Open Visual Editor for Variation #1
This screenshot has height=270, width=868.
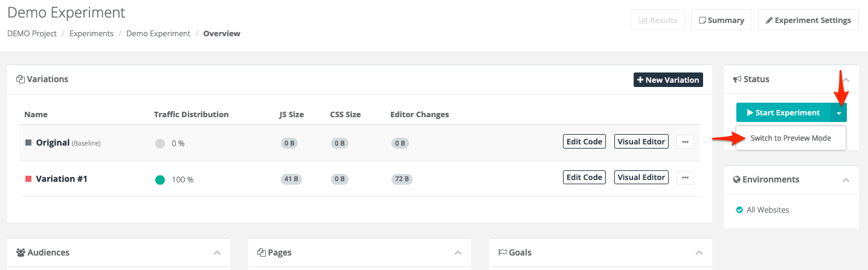(641, 178)
